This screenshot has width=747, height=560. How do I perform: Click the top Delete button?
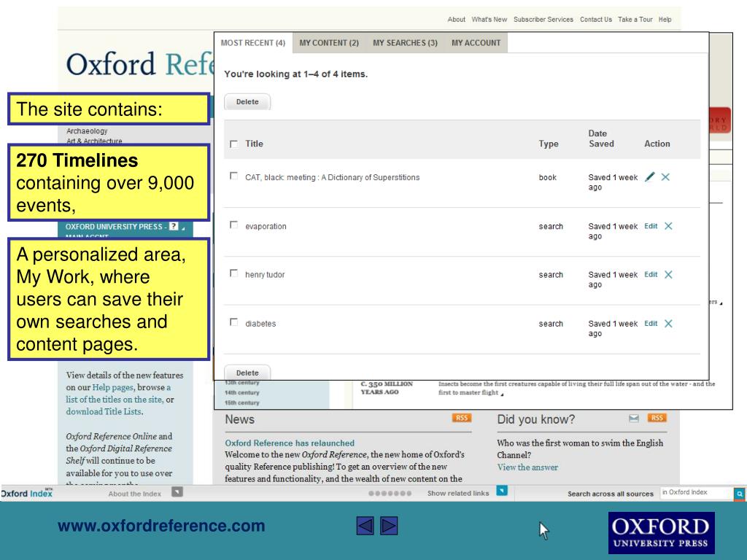click(x=247, y=102)
